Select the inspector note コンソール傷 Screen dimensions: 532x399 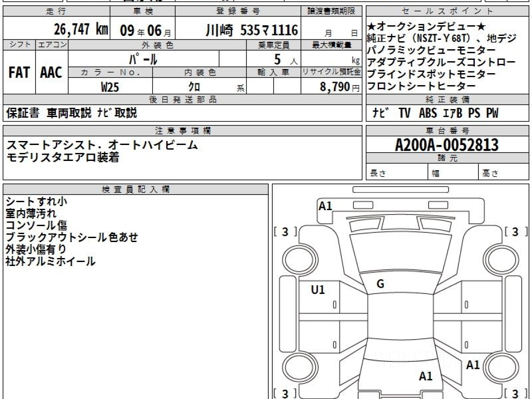(36, 226)
